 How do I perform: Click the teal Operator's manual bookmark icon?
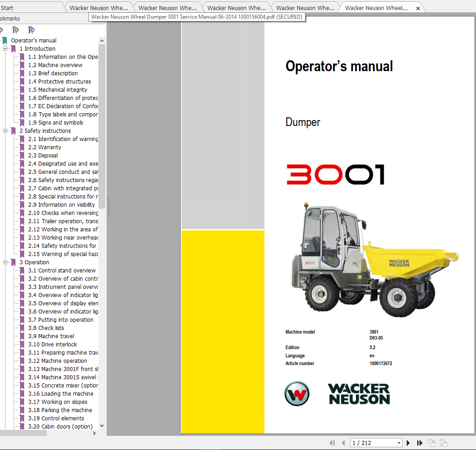point(5,41)
